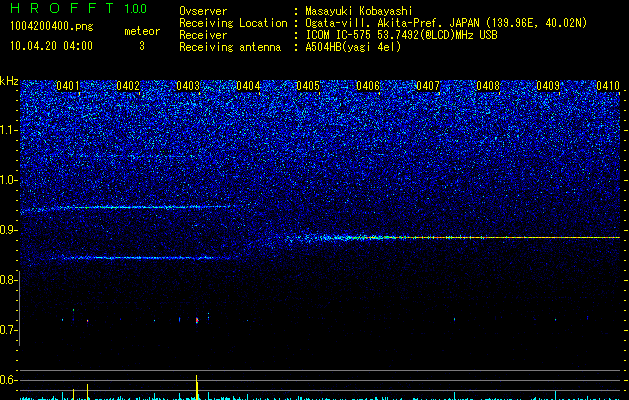This screenshot has width=629, height=400.
Task: Click the tall yellow intensity spike near 0403
Action: [197, 387]
